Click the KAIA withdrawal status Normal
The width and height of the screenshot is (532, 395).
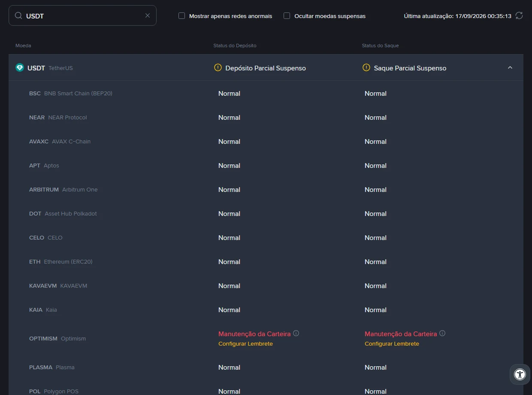pyautogui.click(x=375, y=310)
